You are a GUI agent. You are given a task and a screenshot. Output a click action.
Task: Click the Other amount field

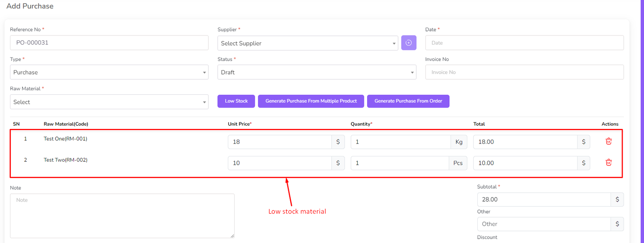544,224
